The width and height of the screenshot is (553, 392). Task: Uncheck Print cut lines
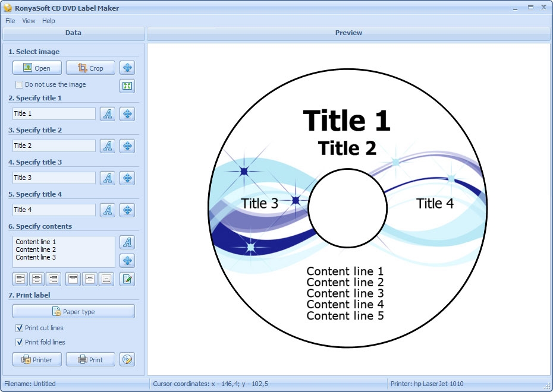click(x=20, y=328)
